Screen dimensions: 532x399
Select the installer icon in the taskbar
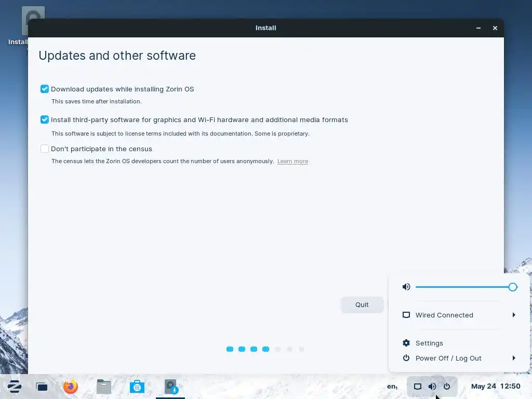click(170, 387)
